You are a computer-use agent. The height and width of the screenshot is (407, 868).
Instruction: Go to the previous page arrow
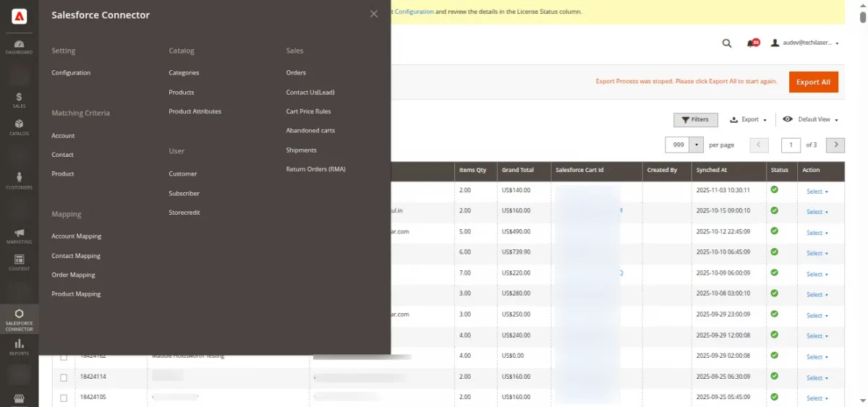759,145
